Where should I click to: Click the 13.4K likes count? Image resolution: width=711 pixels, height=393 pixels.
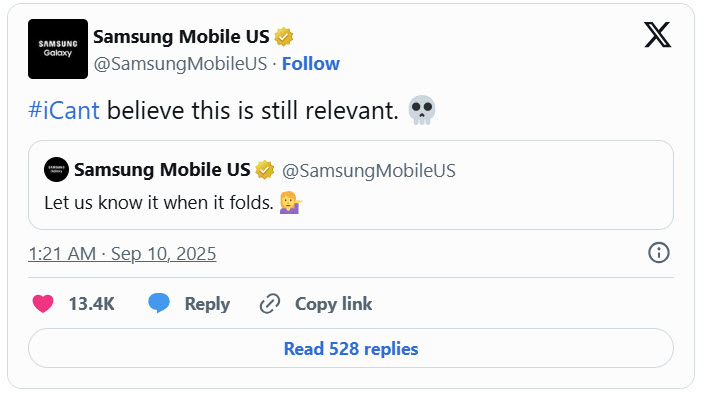click(x=92, y=304)
